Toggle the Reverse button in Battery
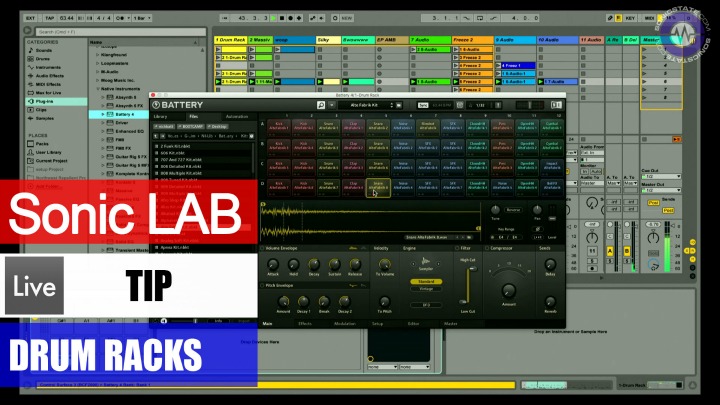This screenshot has width=720, height=405. (x=513, y=210)
